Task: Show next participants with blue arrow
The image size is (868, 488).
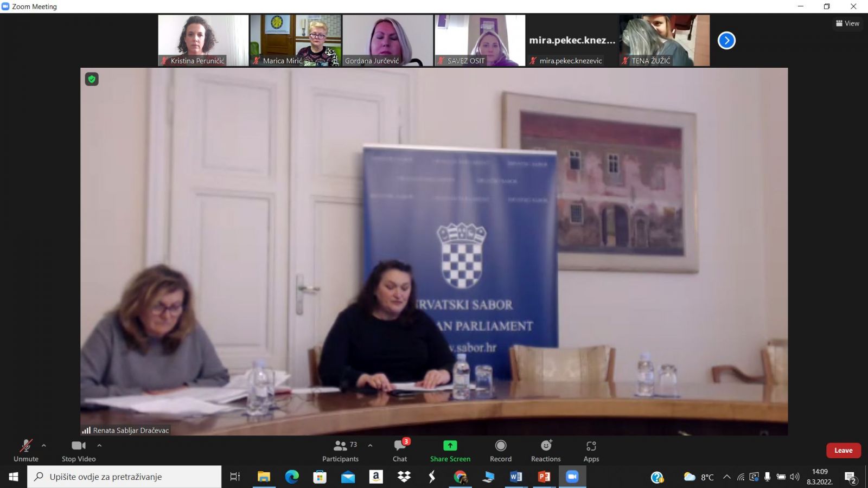Action: pyautogui.click(x=726, y=40)
